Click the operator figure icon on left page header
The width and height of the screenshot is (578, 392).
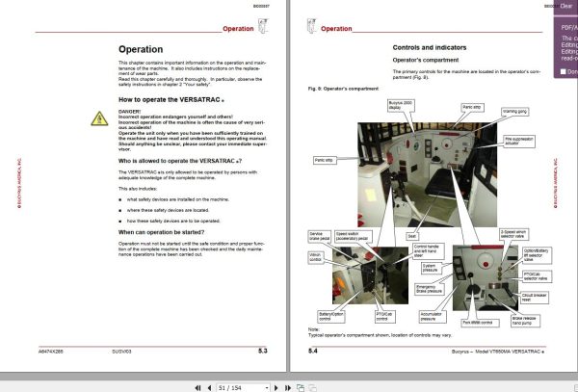tap(263, 26)
